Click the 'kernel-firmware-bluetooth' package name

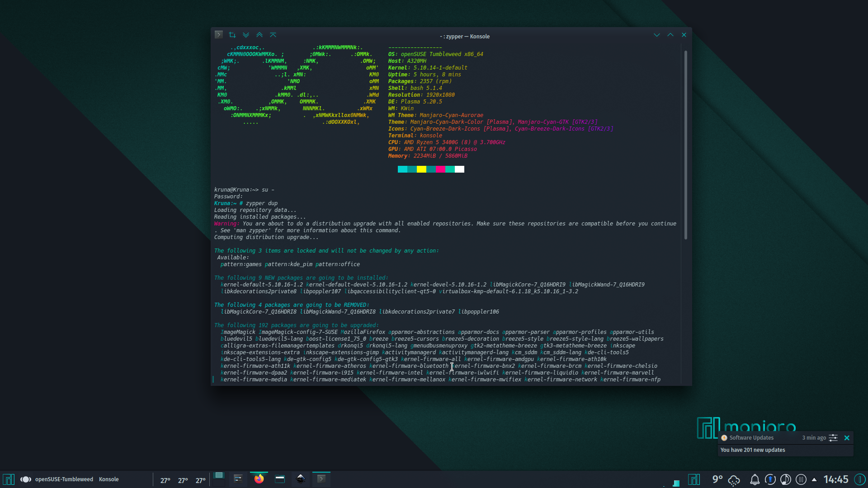409,366
